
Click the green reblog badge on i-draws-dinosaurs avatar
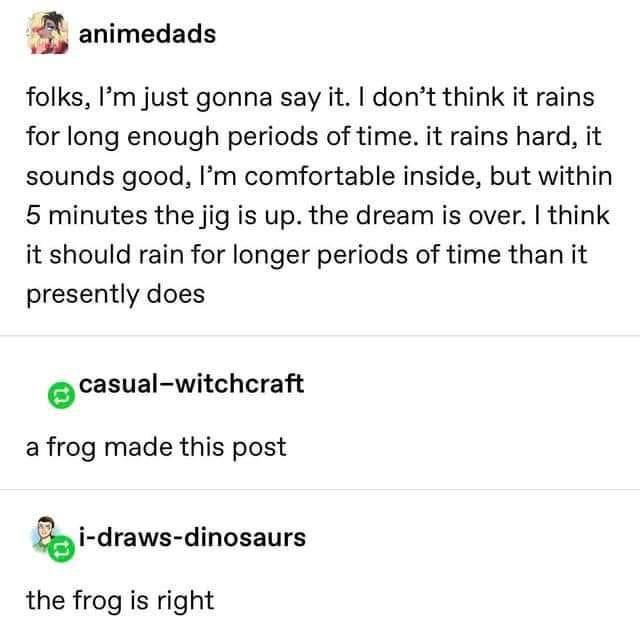pos(62,548)
